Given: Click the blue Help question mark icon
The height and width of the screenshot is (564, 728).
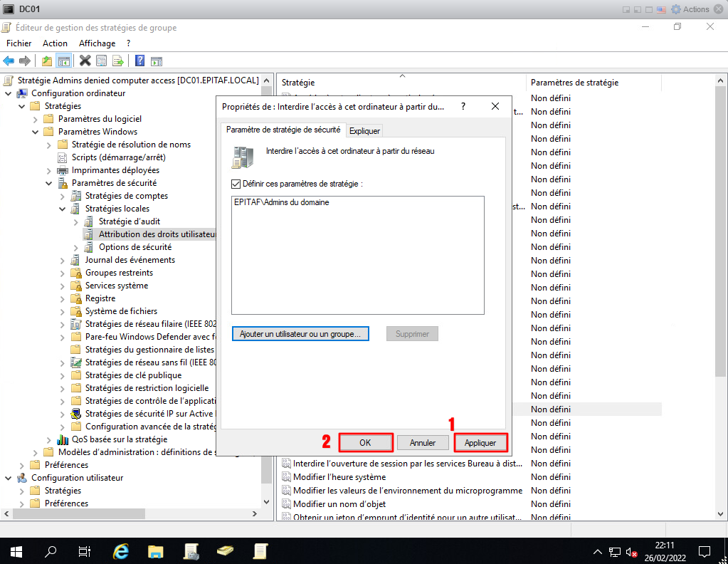Looking at the screenshot, I should point(140,61).
